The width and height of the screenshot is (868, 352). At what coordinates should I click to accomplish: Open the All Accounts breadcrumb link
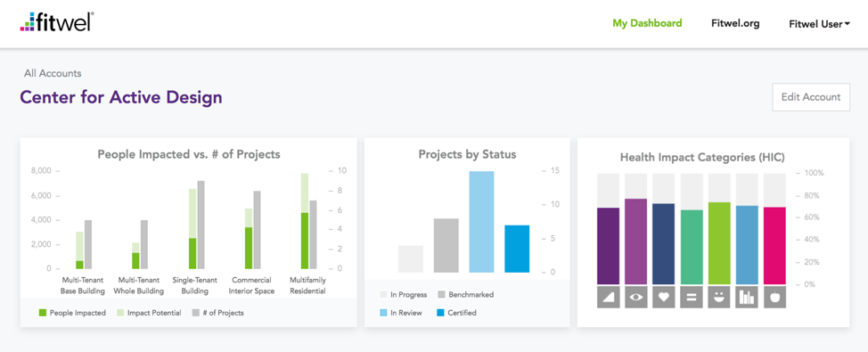click(53, 73)
